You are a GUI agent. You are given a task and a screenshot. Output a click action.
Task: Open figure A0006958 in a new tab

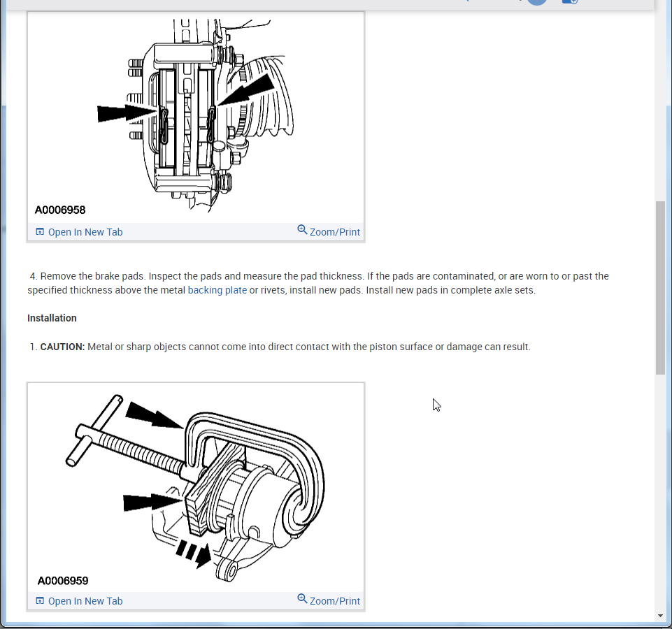point(79,232)
